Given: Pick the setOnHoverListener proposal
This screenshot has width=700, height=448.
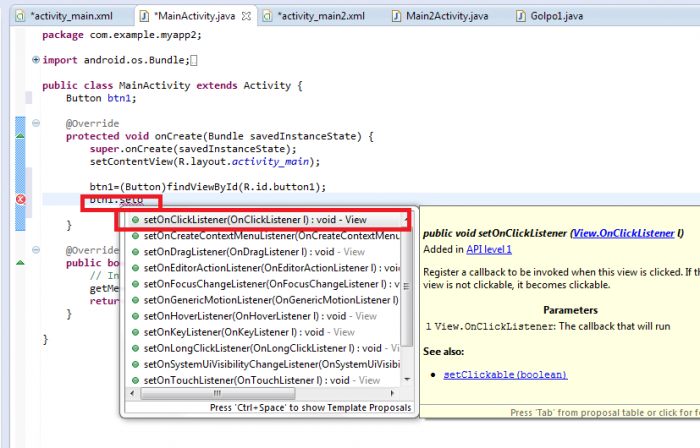Looking at the screenshot, I should [264, 316].
